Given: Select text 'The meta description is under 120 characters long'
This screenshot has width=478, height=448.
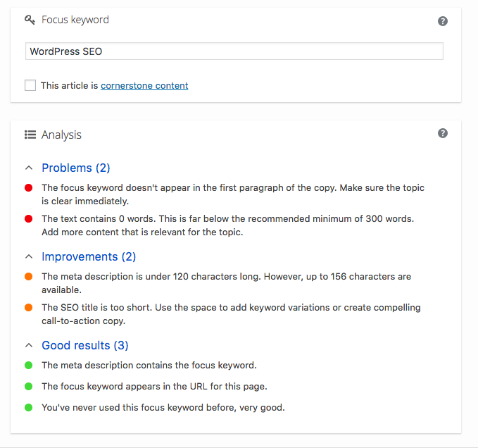Looking at the screenshot, I should [x=151, y=277].
